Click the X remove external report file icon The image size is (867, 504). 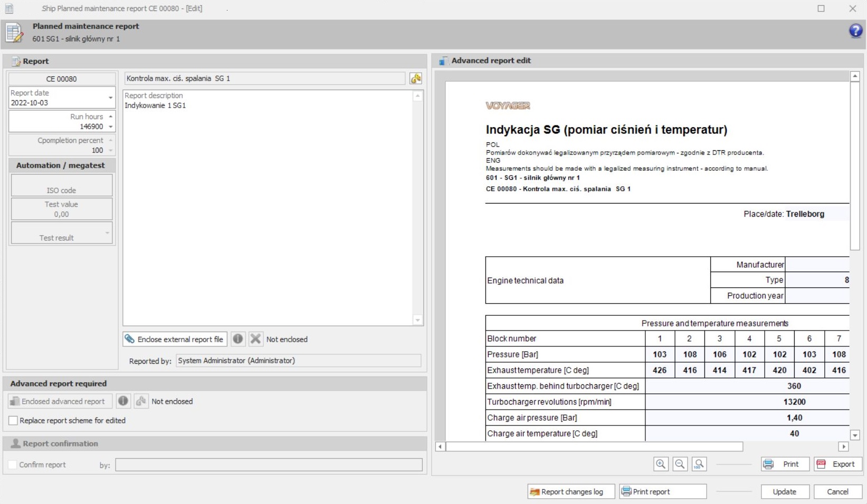pos(255,339)
